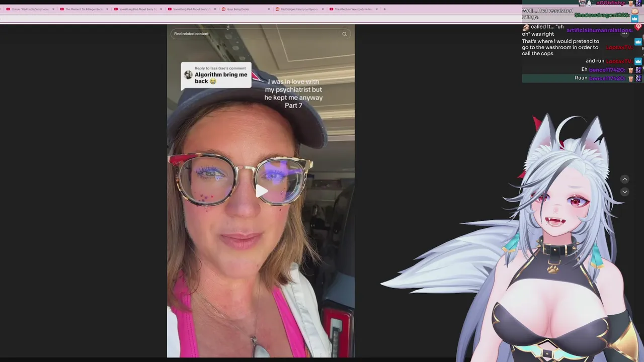This screenshot has height=362, width=644.
Task: Click chat message 'That's where i would pretend'
Action: [x=560, y=47]
